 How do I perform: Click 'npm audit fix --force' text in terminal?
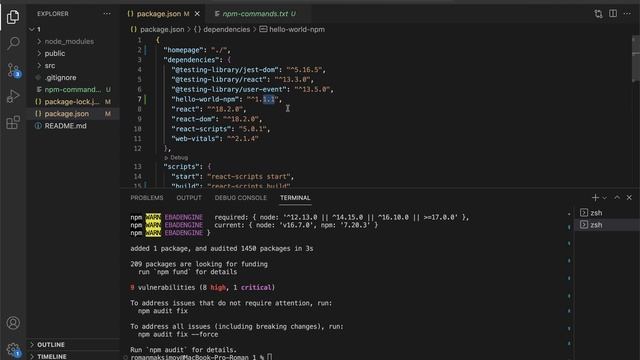click(x=178, y=334)
